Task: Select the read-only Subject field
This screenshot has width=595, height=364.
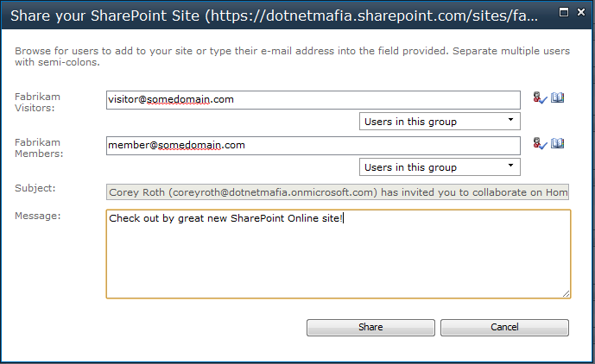Action: (x=338, y=192)
